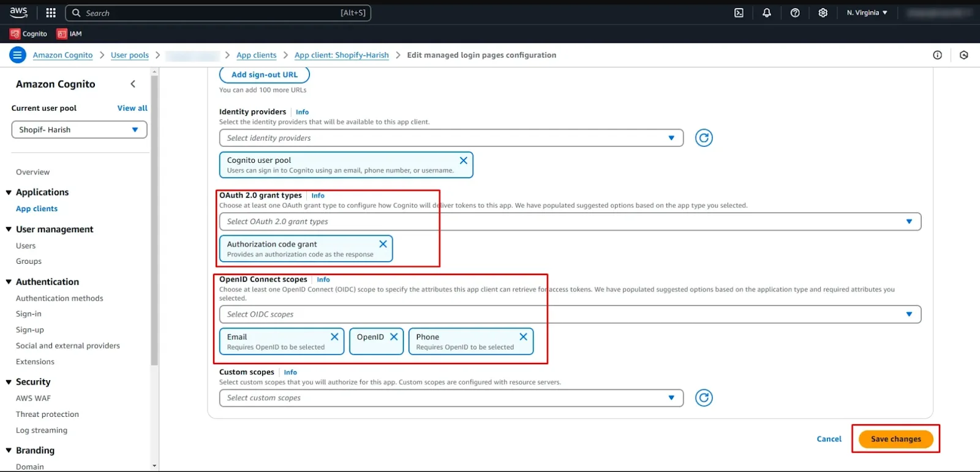Viewport: 980px width, 472px height.
Task: Open the page info circle icon
Action: (x=937, y=55)
